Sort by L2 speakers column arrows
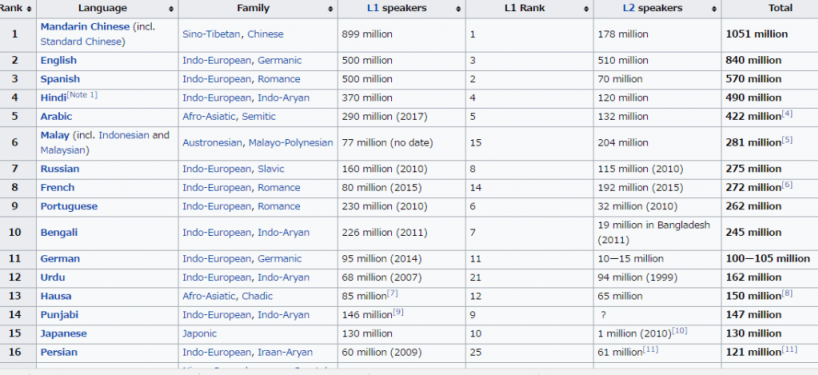 [714, 9]
